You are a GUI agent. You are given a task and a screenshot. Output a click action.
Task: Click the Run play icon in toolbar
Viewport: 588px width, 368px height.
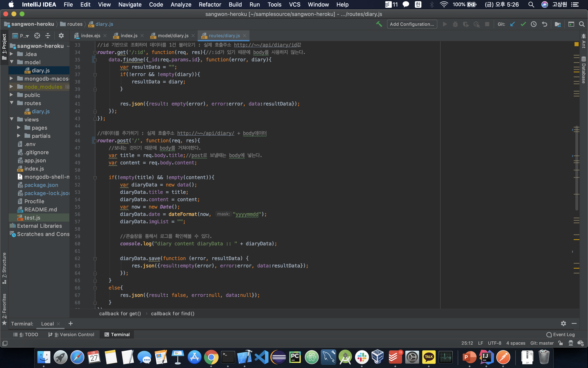(445, 24)
